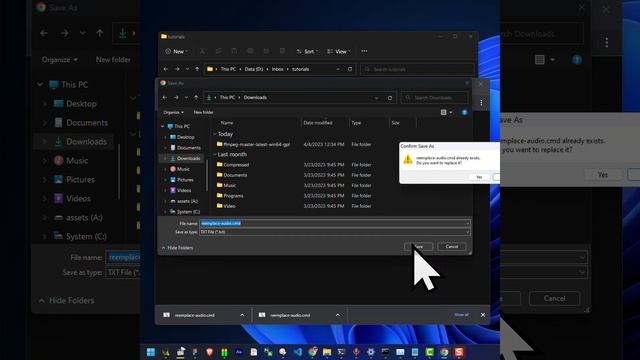
Task: Click Yes in the Confirm Save As prompt
Action: point(479,177)
